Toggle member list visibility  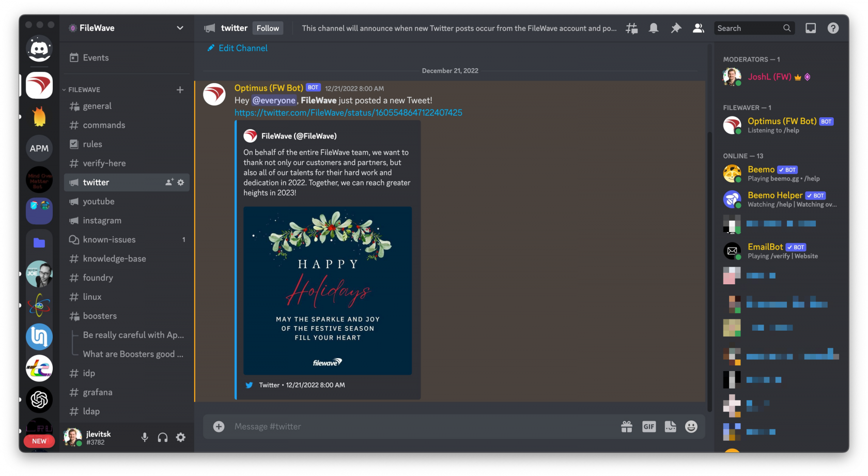point(699,28)
